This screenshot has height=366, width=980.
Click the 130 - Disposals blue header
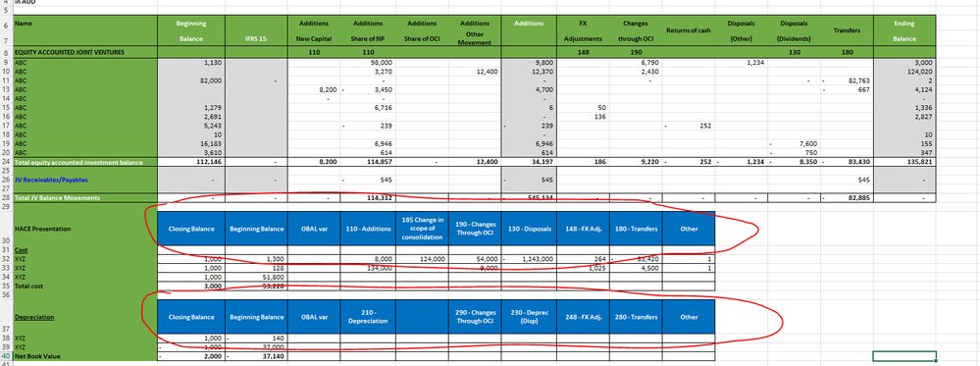coord(530,229)
